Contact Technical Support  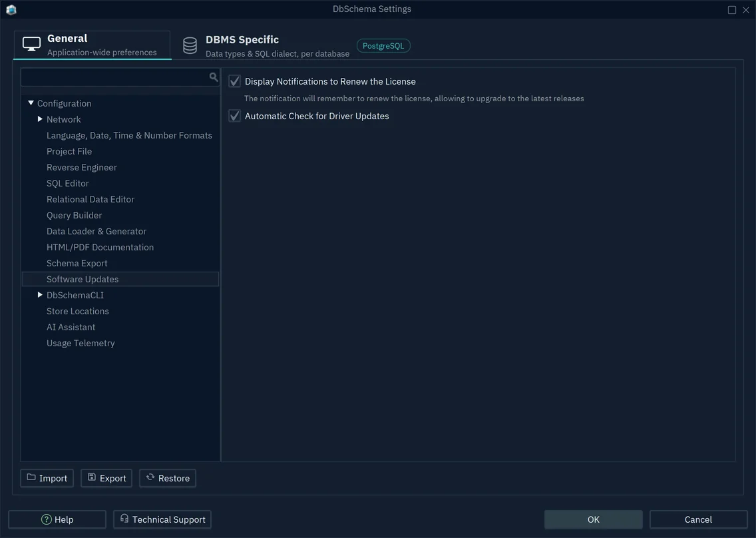(162, 519)
